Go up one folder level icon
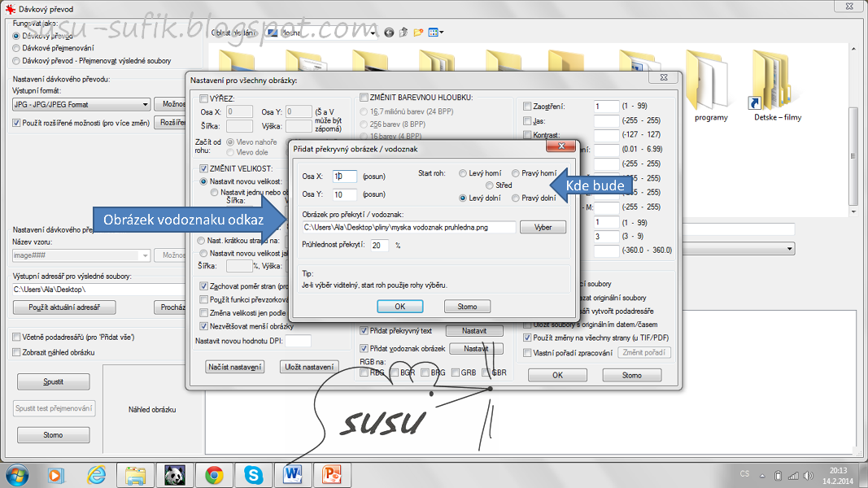 403,33
